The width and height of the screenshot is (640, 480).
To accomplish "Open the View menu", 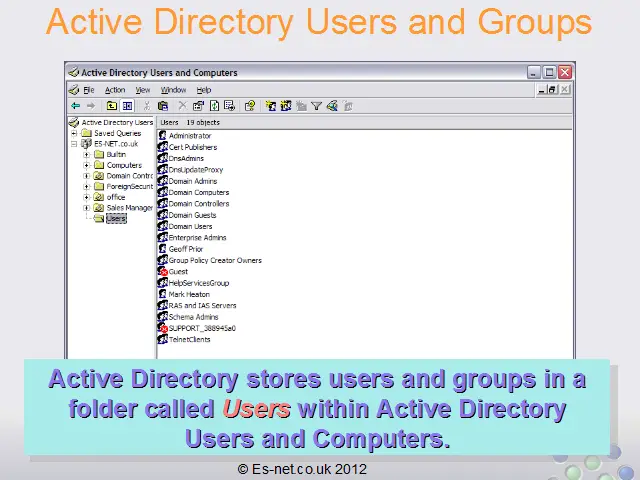I will pyautogui.click(x=143, y=90).
